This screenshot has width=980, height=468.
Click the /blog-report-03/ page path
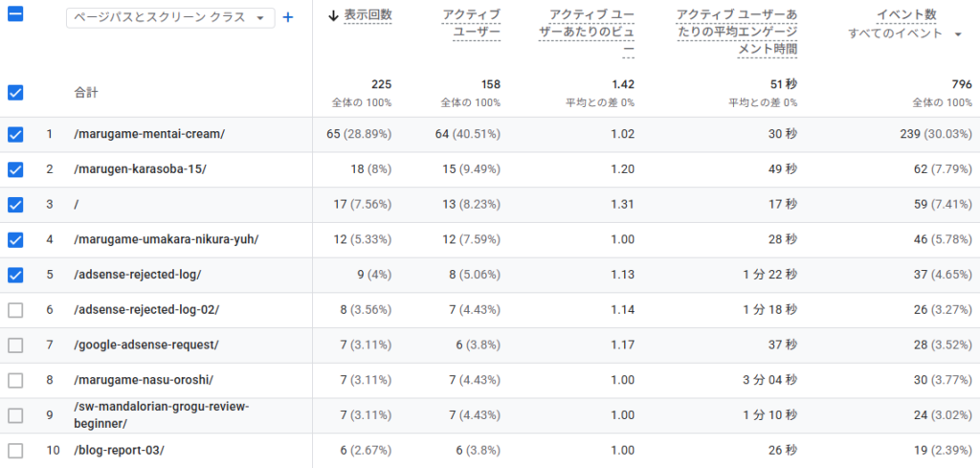pos(119,450)
